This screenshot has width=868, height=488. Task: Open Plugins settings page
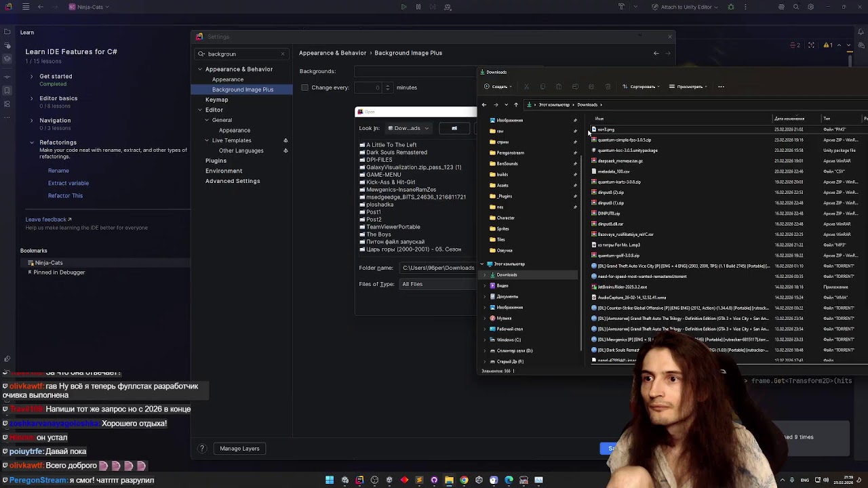tap(216, 161)
